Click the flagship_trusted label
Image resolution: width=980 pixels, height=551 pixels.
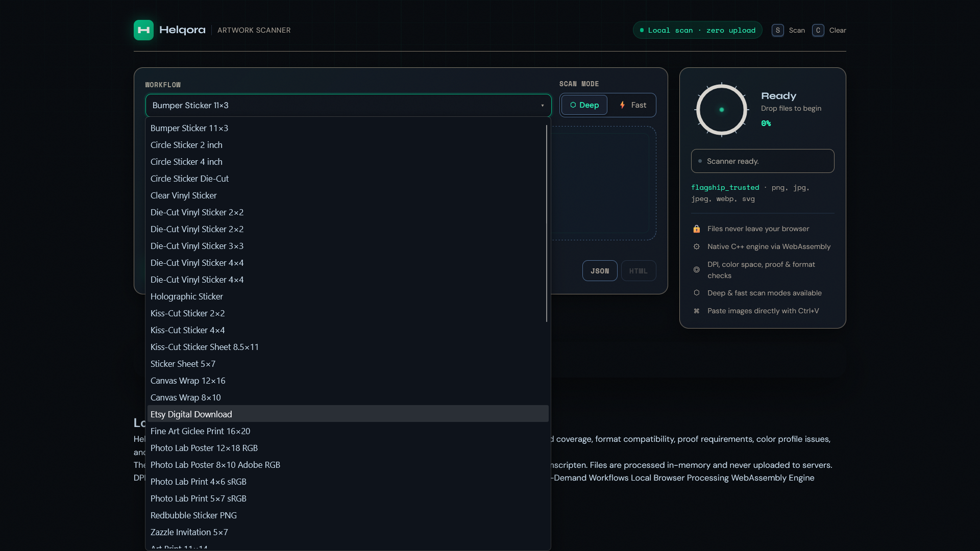point(725,187)
